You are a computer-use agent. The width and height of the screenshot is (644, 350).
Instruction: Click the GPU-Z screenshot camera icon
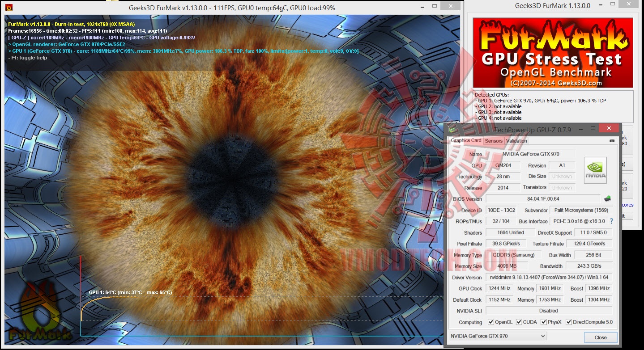coord(612,140)
